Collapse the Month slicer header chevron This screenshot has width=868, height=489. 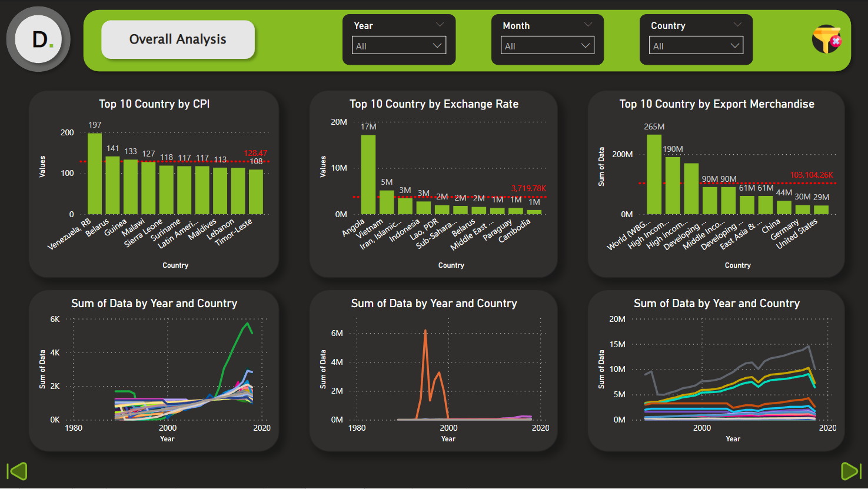pyautogui.click(x=588, y=25)
